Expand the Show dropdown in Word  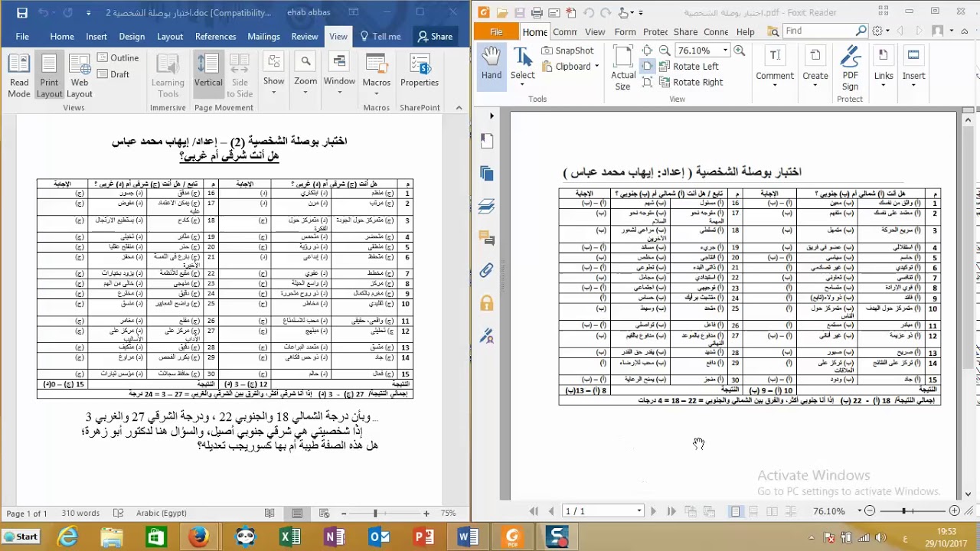[x=273, y=75]
